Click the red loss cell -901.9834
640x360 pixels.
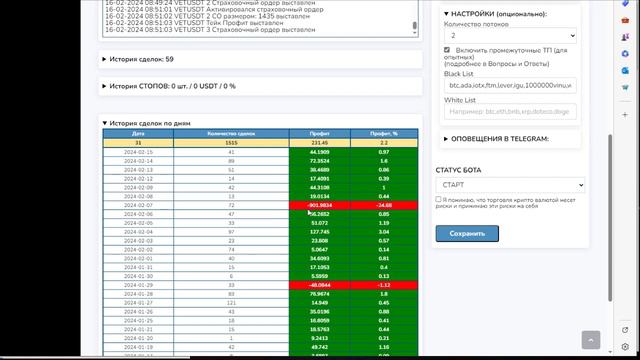319,205
